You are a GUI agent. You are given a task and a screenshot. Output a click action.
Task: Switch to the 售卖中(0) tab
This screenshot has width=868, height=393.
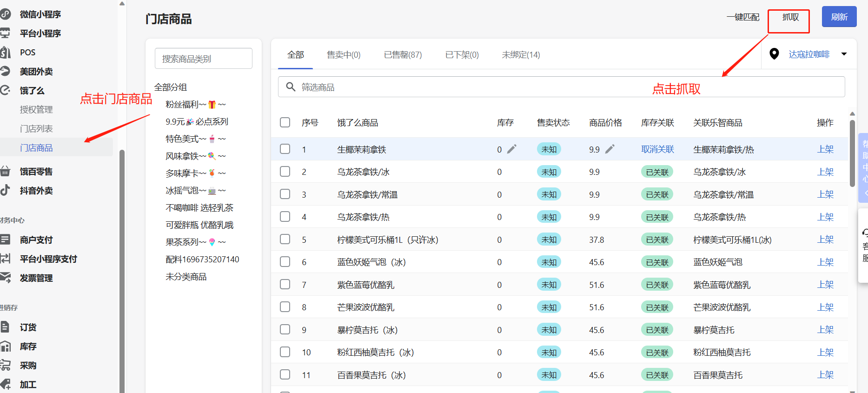click(x=344, y=55)
